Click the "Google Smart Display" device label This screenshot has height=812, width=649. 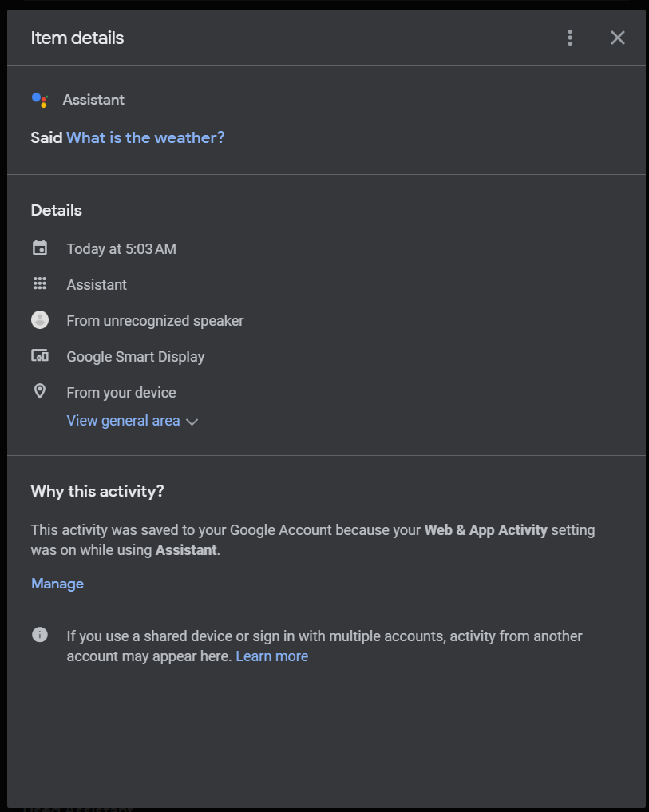[x=136, y=357]
